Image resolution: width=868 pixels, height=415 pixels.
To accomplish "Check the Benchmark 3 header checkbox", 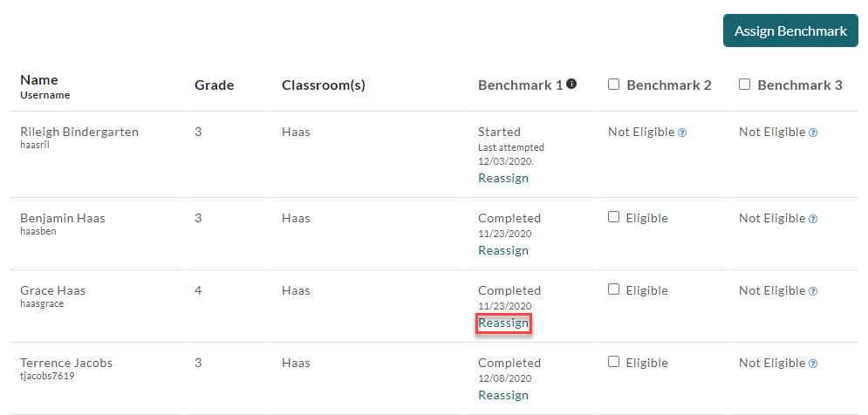I will point(744,85).
